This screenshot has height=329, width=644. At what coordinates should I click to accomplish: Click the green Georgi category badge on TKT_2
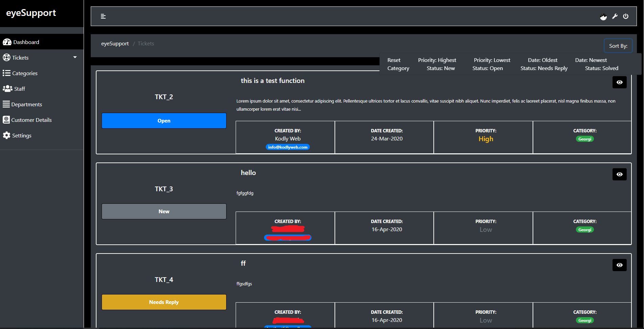(x=585, y=139)
